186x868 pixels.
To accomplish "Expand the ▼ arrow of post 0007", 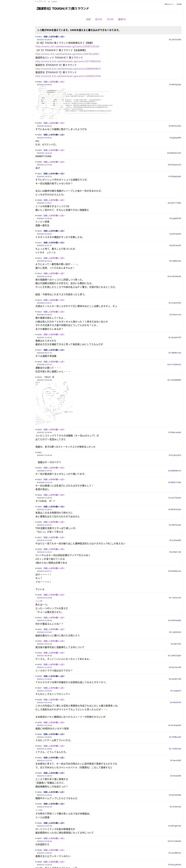I will [36, 174].
